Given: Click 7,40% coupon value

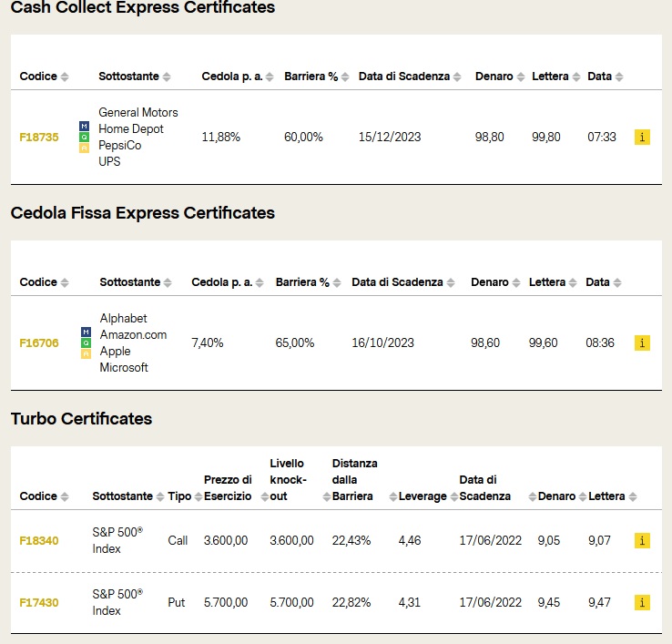Looking at the screenshot, I should click(x=208, y=343).
